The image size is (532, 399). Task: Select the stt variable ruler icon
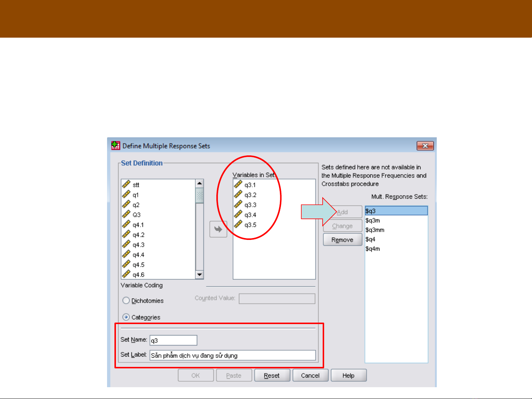126,185
